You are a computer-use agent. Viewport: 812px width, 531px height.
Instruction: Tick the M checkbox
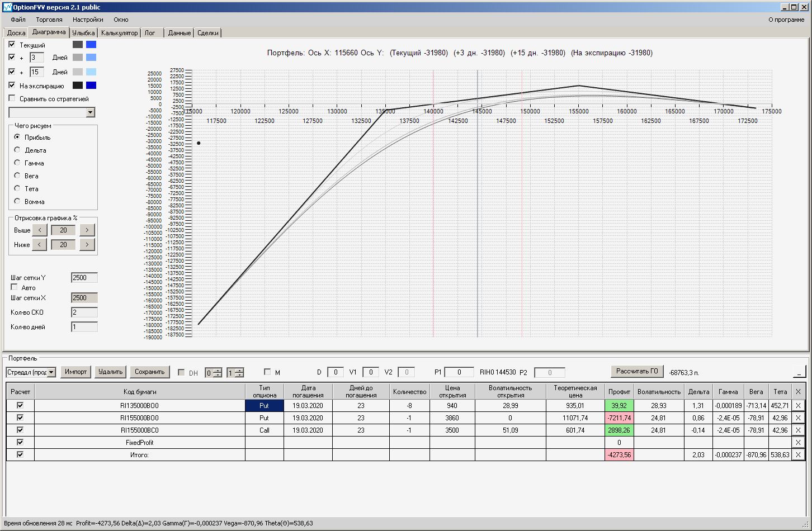coord(267,372)
